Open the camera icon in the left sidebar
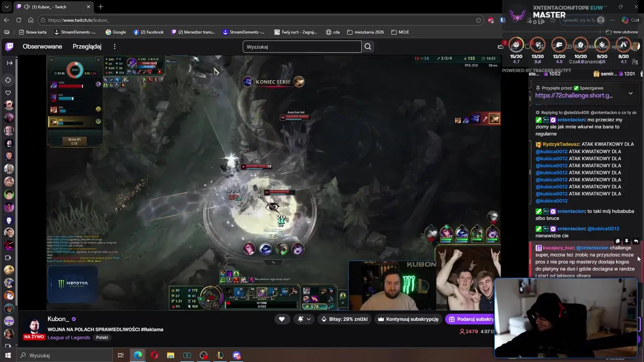644x362 pixels. [8, 257]
